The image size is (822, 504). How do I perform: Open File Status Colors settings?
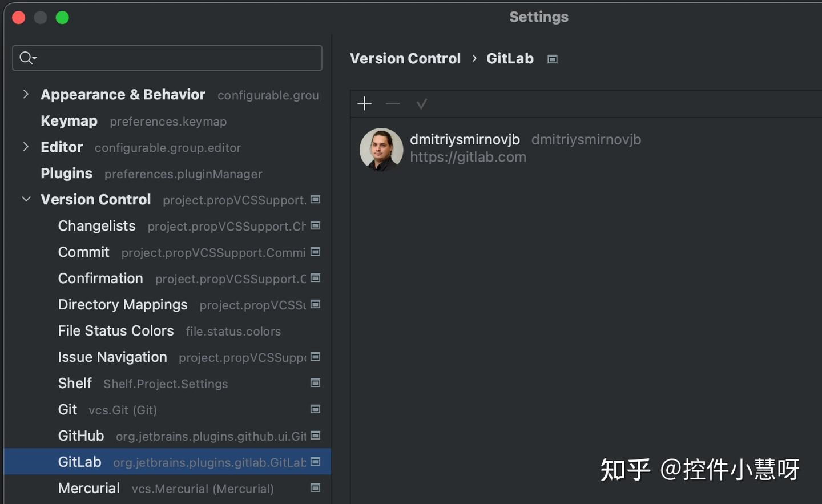116,330
